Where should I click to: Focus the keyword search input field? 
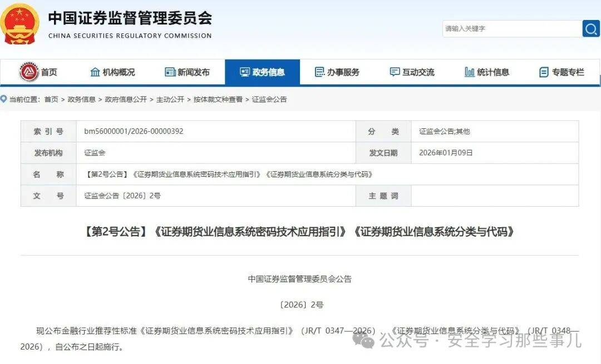coord(512,28)
